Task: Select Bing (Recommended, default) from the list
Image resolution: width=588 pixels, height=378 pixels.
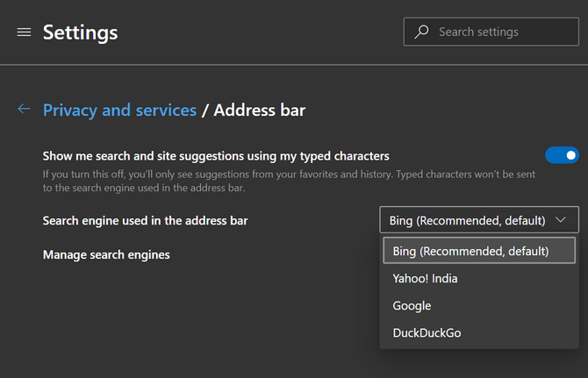Action: coord(479,251)
